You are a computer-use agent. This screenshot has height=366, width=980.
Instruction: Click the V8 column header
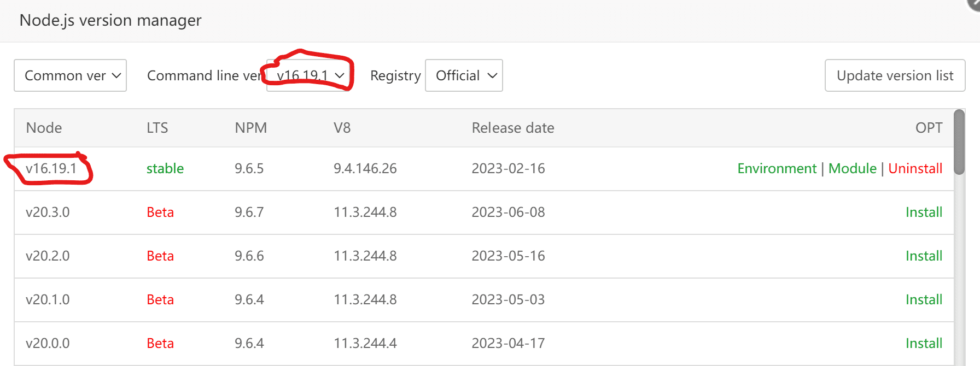point(342,128)
